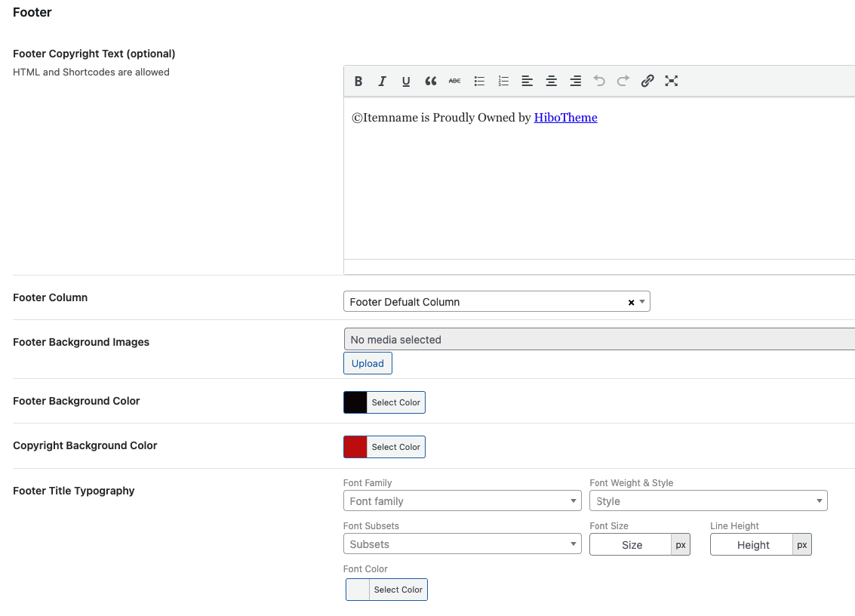
Task: Open the HiboTheme link
Action: 565,118
